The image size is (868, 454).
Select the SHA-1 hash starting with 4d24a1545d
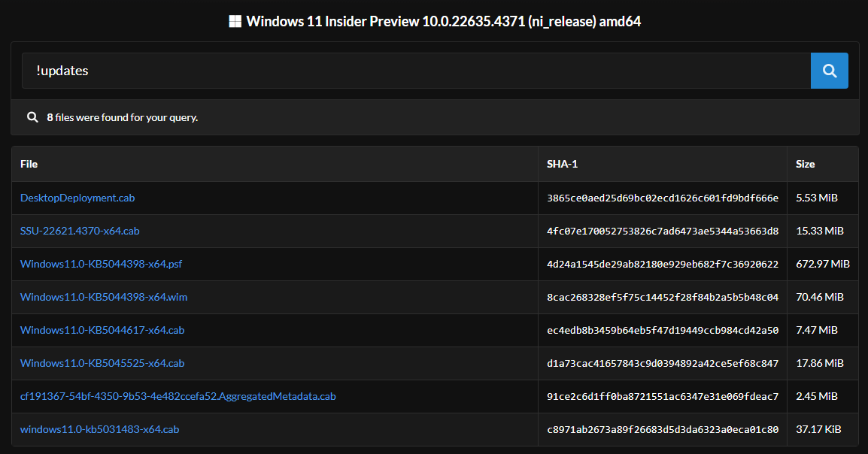(x=663, y=265)
